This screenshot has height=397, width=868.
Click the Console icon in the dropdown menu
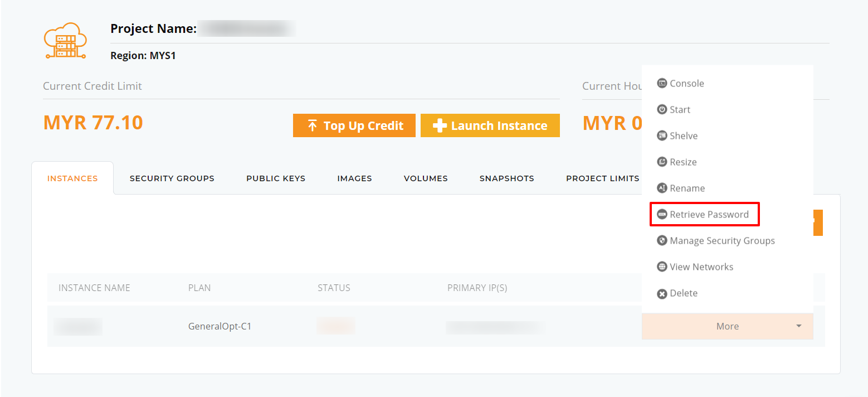pos(662,84)
